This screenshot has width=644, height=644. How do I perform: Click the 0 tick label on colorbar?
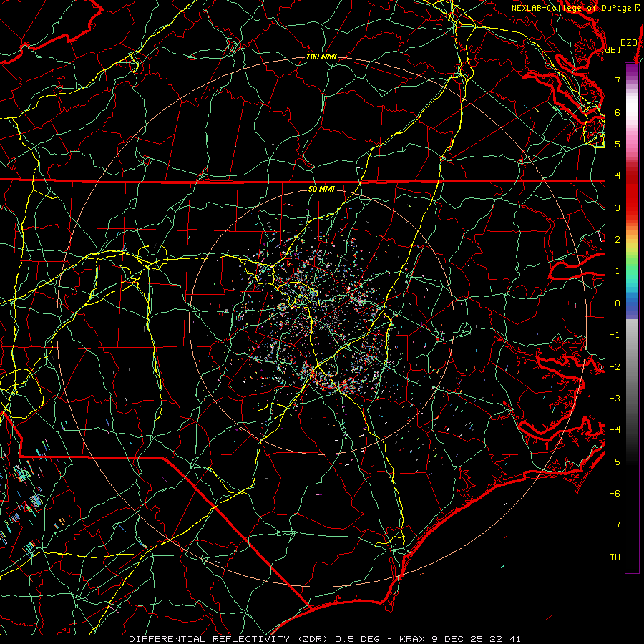click(x=618, y=303)
